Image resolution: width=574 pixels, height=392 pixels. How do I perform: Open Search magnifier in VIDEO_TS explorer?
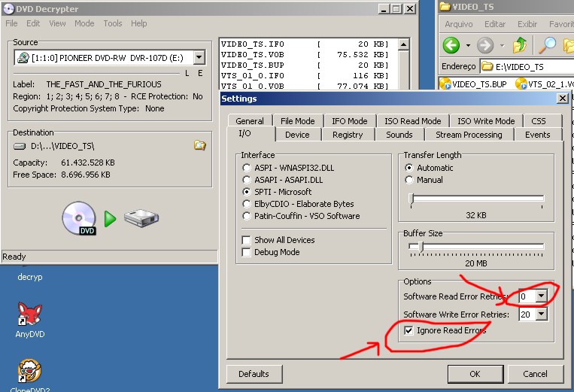pyautogui.click(x=547, y=45)
